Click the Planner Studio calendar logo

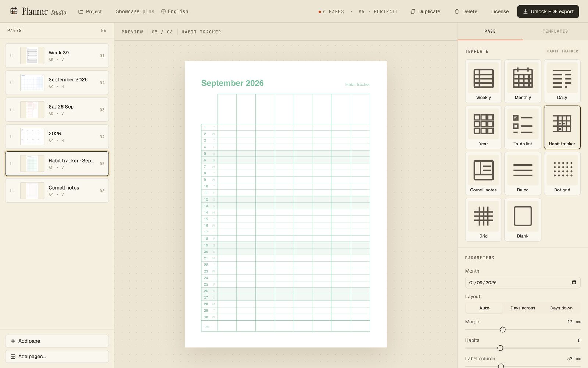click(14, 11)
